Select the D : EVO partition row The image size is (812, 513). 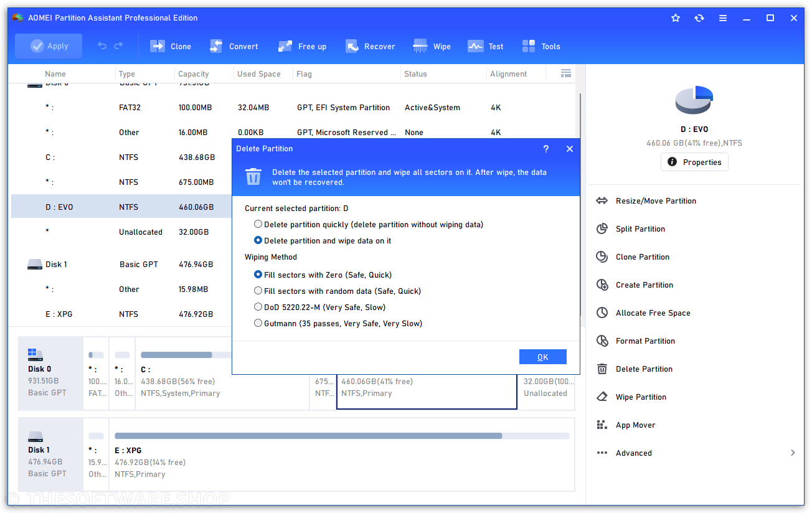pos(121,207)
